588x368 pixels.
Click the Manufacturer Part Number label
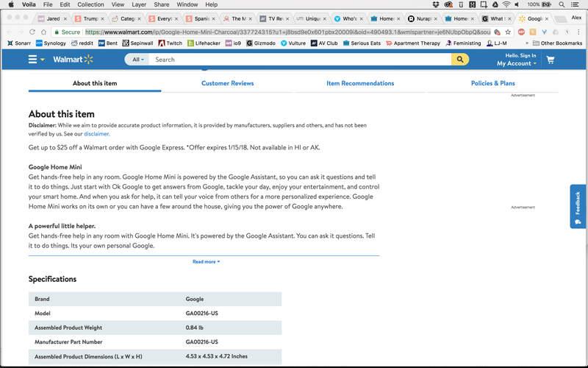click(x=68, y=342)
